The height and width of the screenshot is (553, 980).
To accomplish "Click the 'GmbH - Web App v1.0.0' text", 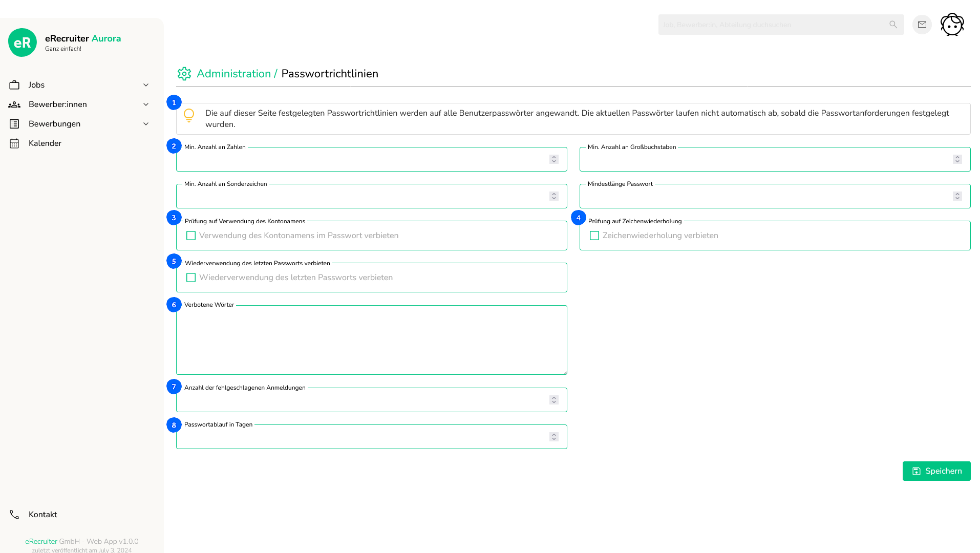I will [x=99, y=541].
